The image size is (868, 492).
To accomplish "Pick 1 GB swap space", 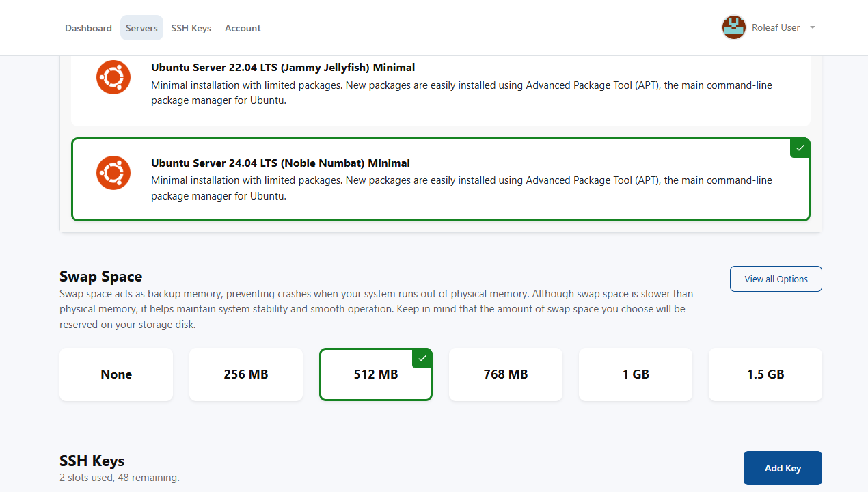I will tap(636, 374).
